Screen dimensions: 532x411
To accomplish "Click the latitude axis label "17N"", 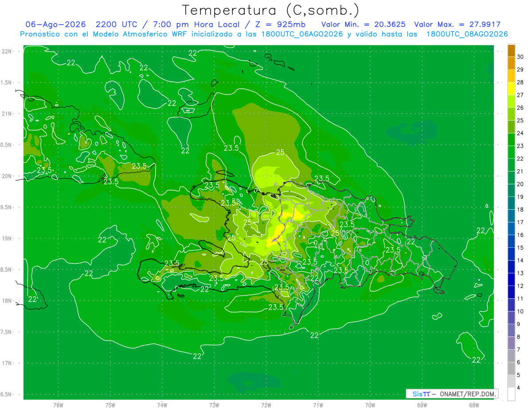I will [7, 363].
